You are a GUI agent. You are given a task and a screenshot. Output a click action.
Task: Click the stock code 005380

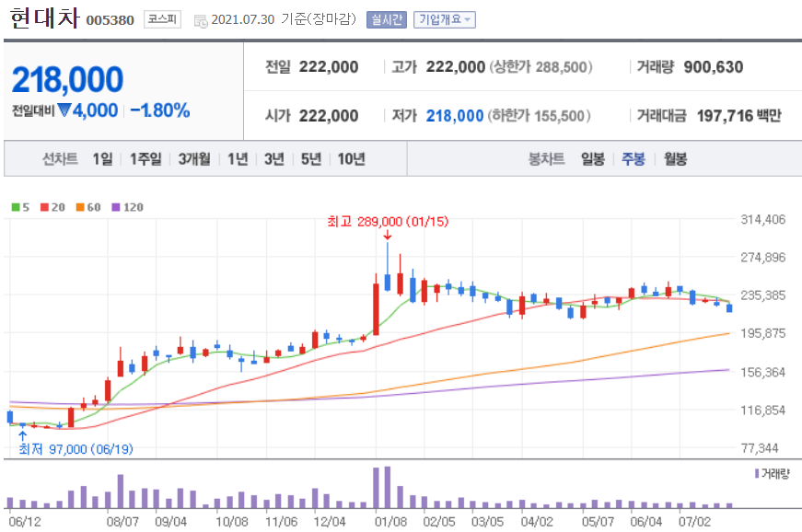pos(110,20)
